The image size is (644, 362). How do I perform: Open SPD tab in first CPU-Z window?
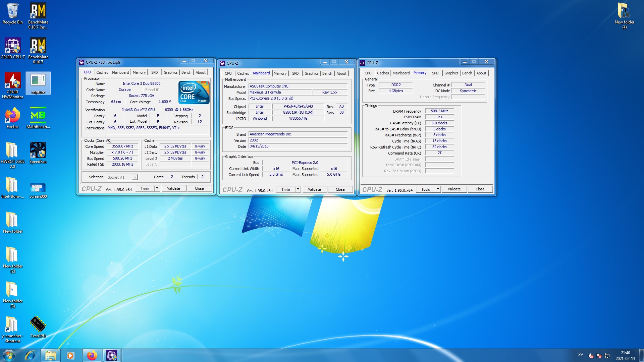[x=154, y=72]
